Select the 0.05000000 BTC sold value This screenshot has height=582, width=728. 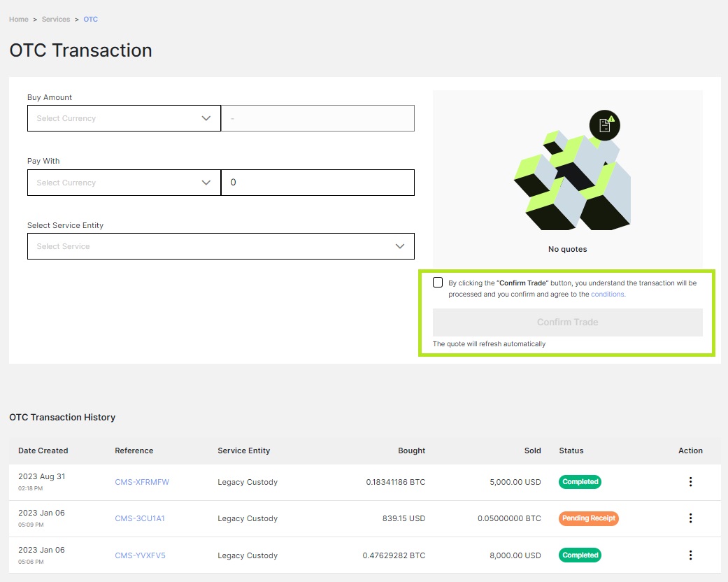point(509,518)
